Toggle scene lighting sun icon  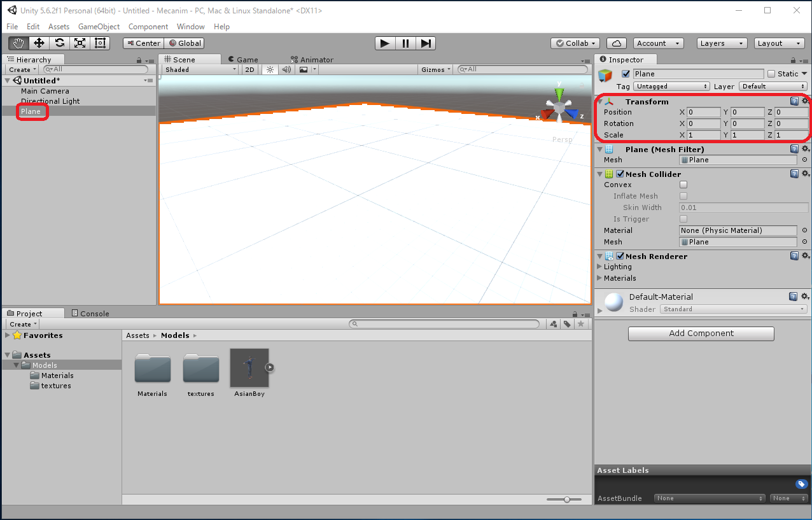270,69
